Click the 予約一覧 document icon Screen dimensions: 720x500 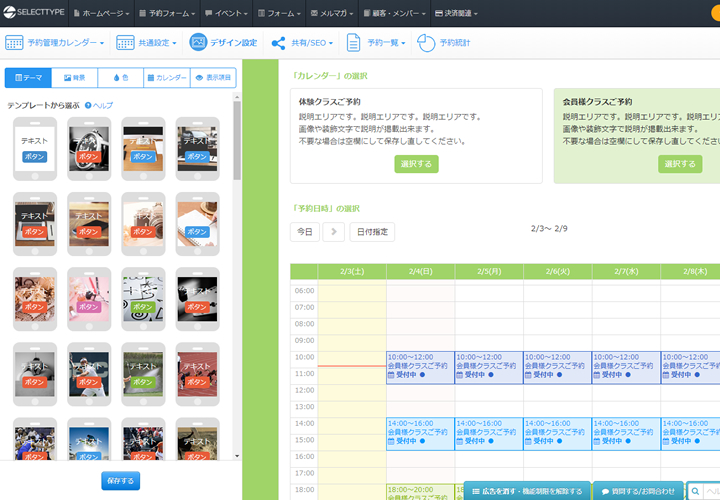click(x=353, y=43)
